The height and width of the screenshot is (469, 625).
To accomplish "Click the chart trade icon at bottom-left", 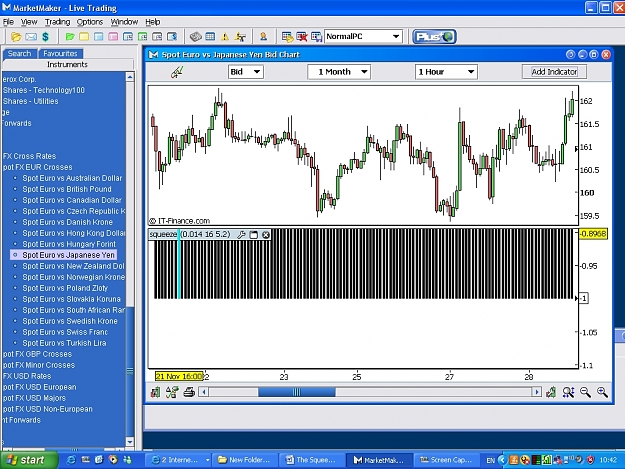I will point(155,392).
